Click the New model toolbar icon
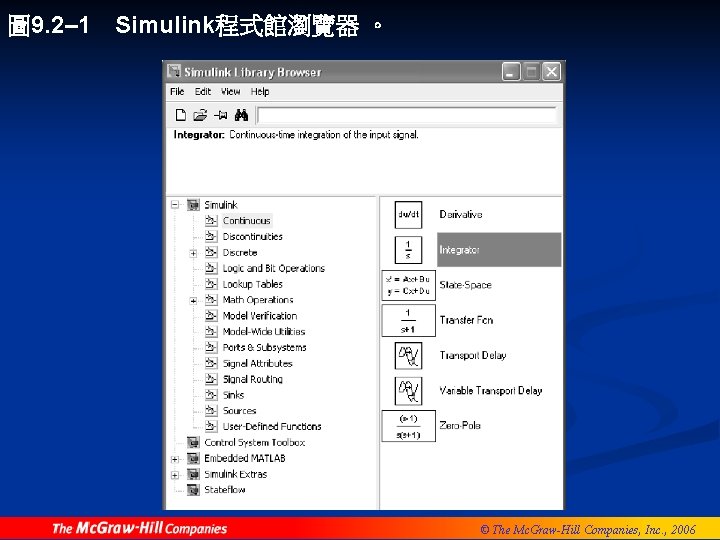720x540 pixels. [x=181, y=115]
